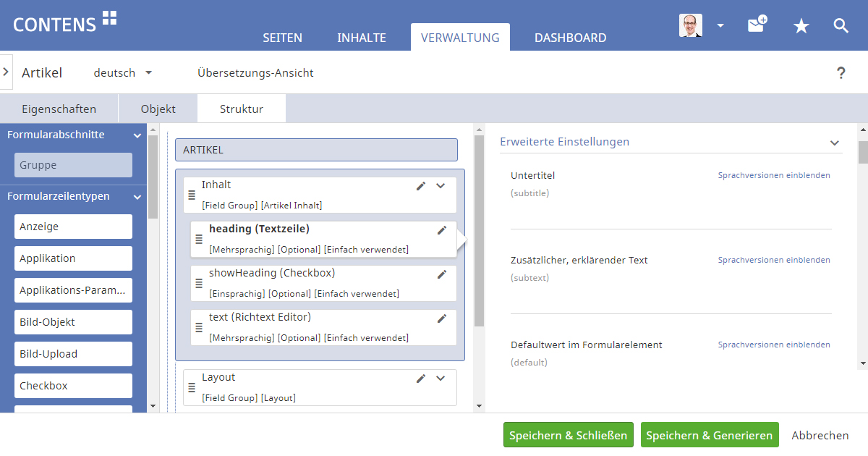
Task: Grab the text Richtext row drag handle
Action: tap(199, 328)
